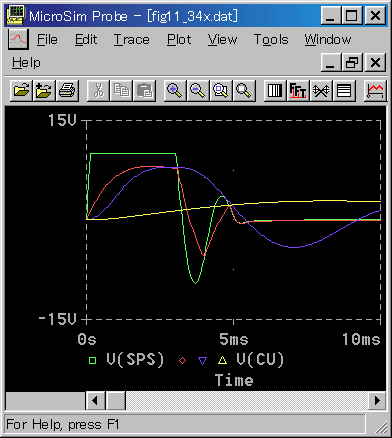Click the -15V y-axis label
This screenshot has width=392, height=438.
(x=57, y=319)
